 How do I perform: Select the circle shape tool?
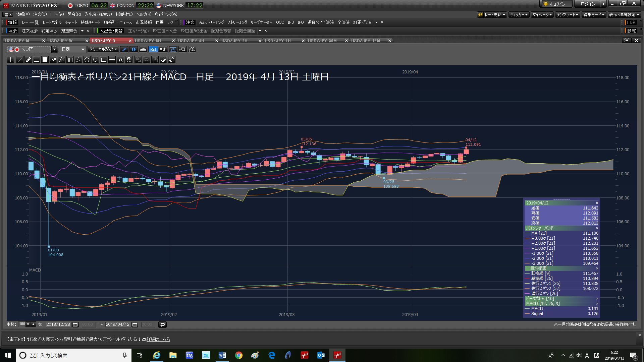(x=95, y=60)
